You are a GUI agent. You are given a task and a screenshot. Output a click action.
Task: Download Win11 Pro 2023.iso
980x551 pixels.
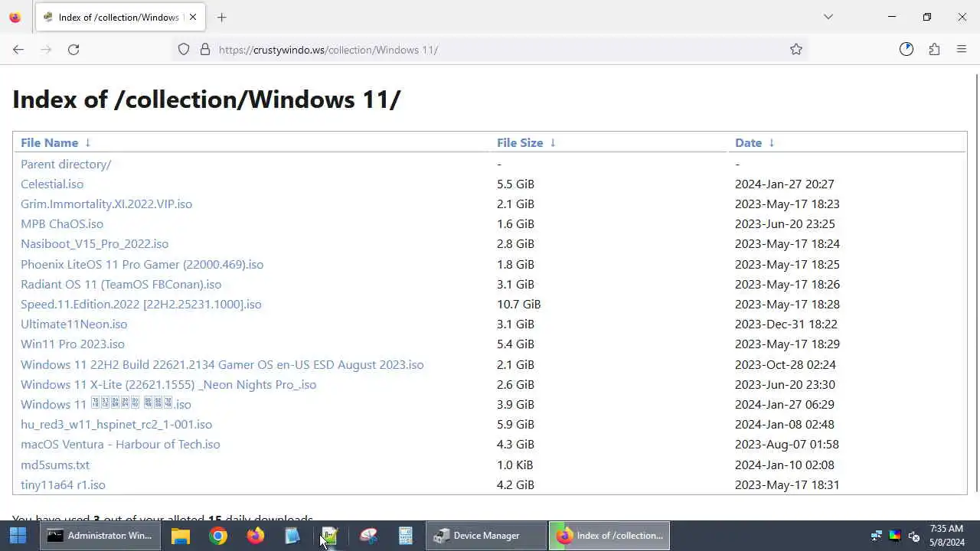coord(73,344)
